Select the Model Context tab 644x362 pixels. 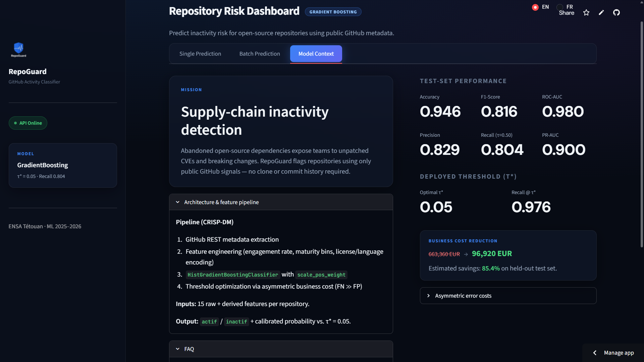[316, 54]
